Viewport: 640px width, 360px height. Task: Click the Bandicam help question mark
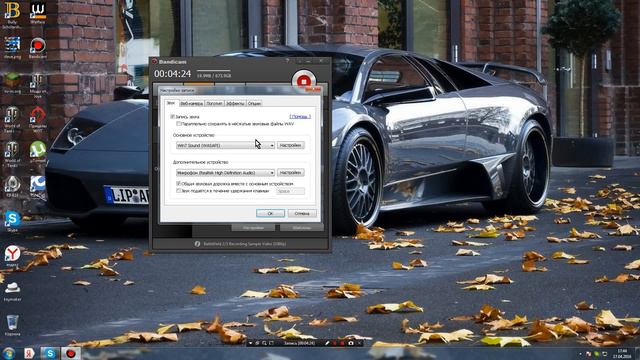(x=287, y=61)
